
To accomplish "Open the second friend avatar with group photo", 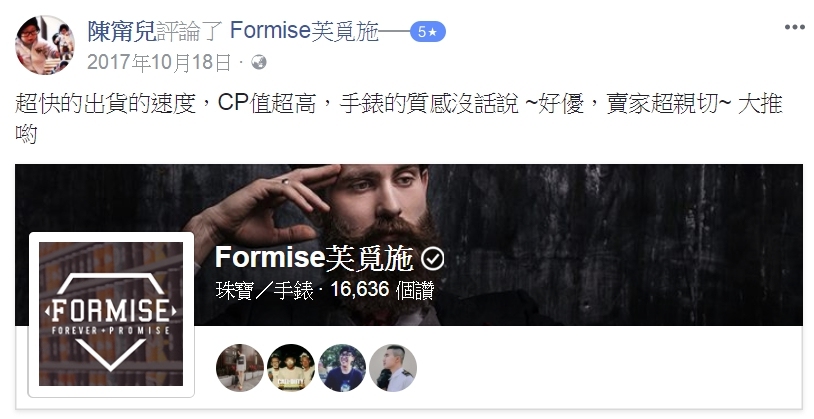I will pos(291,368).
